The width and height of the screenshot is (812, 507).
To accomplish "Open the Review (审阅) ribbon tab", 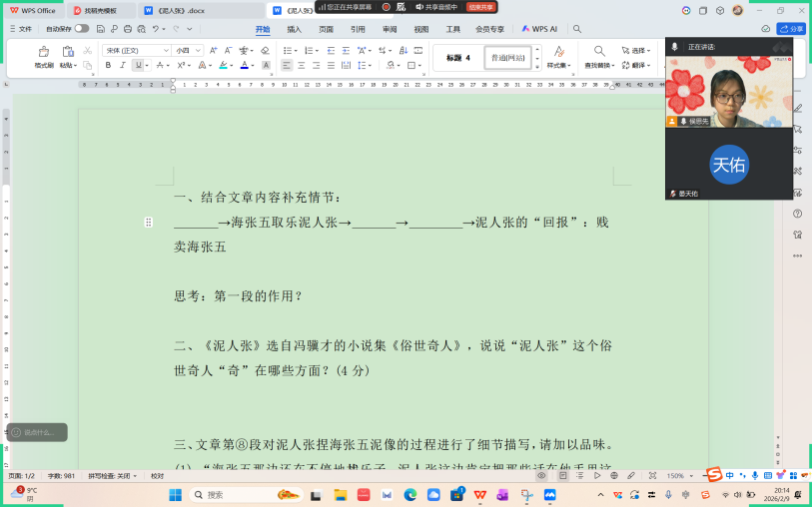I will pos(389,29).
